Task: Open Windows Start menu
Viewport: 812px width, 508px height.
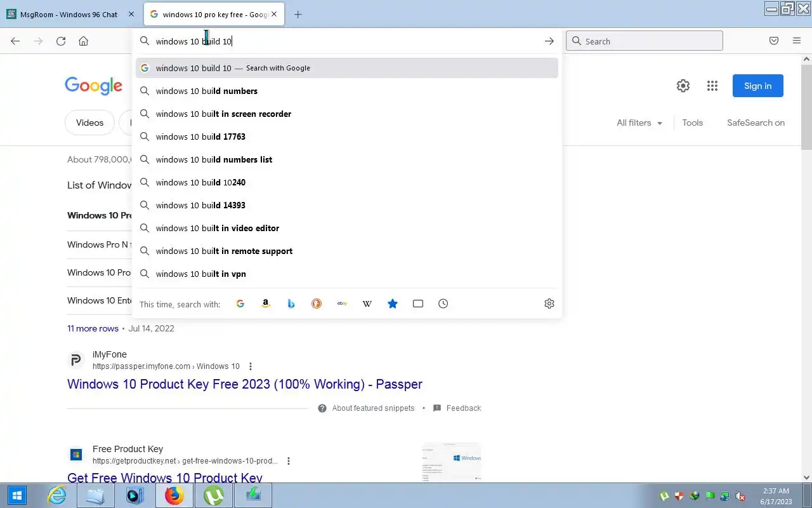Action: (17, 495)
